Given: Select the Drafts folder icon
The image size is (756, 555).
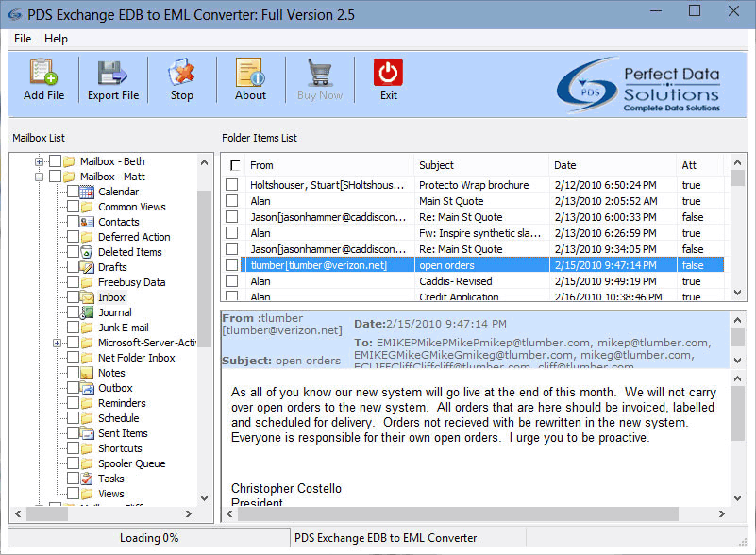Looking at the screenshot, I should (x=87, y=267).
